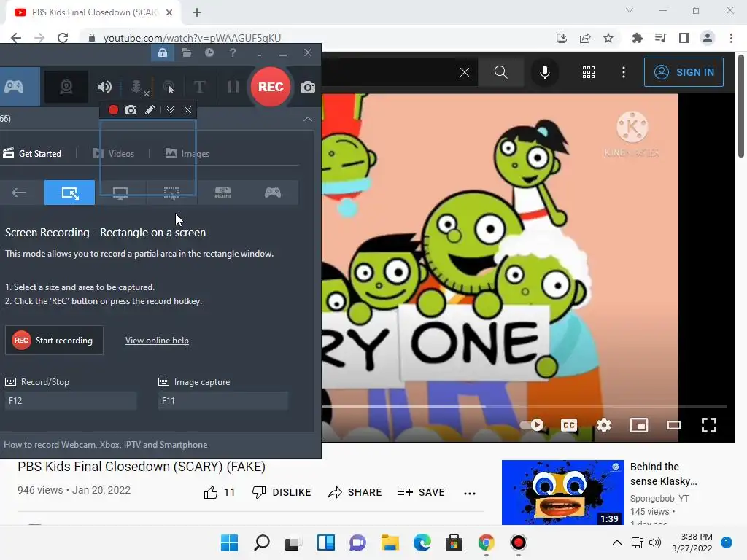Open the Chrome three-dot menu
Image resolution: width=747 pixels, height=560 pixels.
click(x=731, y=38)
